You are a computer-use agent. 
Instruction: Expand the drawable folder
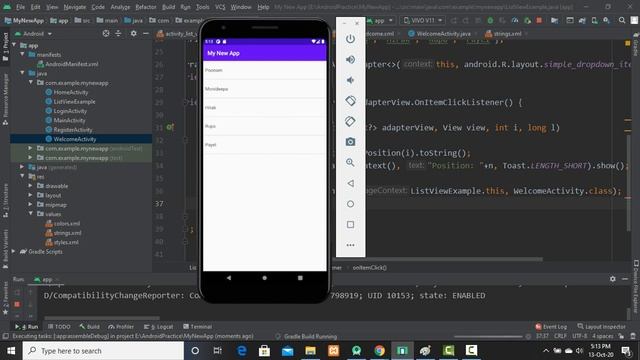(31, 186)
